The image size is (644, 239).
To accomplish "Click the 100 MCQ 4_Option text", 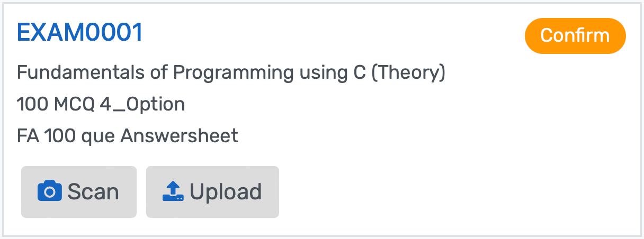I will [x=101, y=104].
